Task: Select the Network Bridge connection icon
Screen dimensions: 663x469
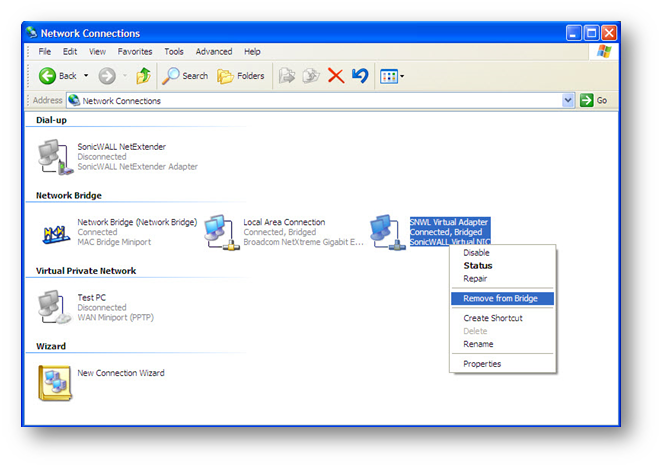Action: click(x=56, y=233)
